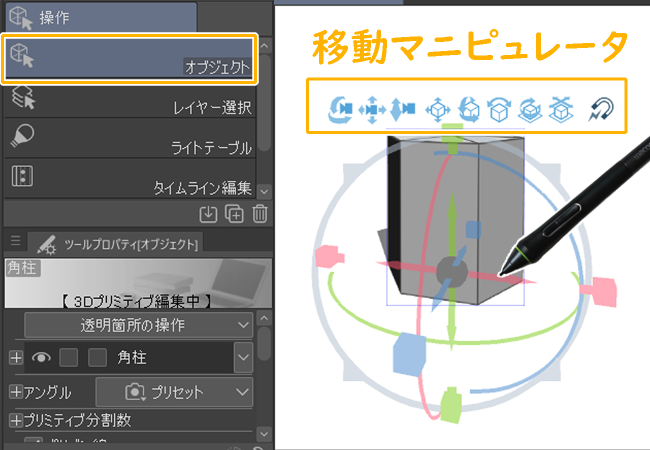Image resolution: width=650 pixels, height=450 pixels.
Task: Click the film strip icon of タイムライン編集
Action: tap(22, 176)
